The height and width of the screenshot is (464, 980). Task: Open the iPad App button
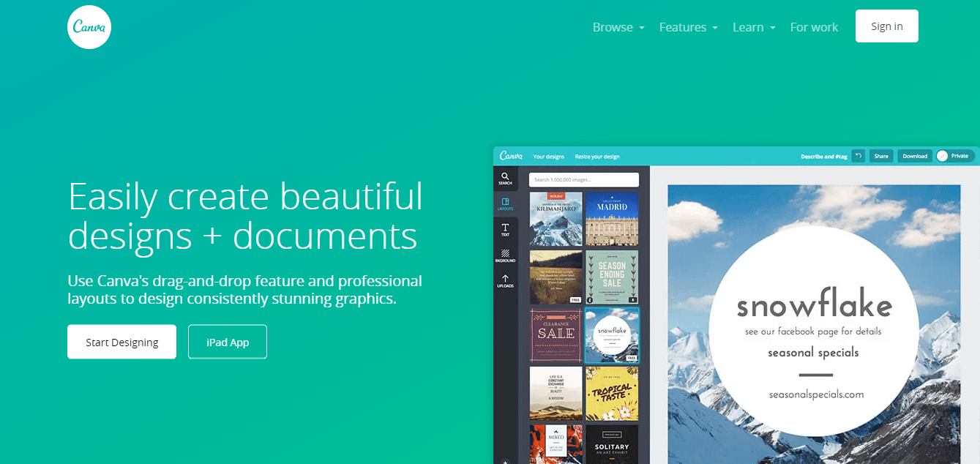click(x=228, y=342)
